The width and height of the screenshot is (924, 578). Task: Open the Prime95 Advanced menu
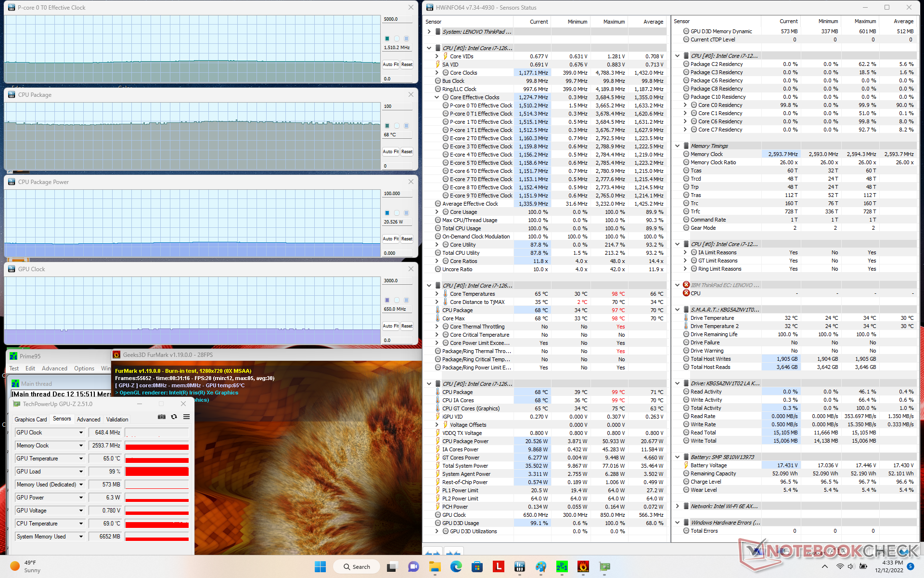[x=54, y=368]
